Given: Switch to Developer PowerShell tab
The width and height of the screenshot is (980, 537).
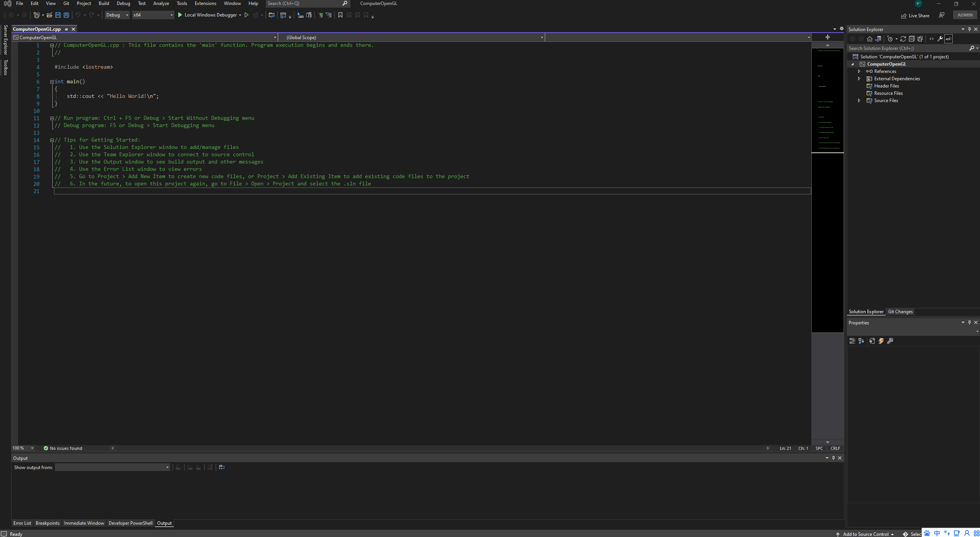Looking at the screenshot, I should pos(131,523).
